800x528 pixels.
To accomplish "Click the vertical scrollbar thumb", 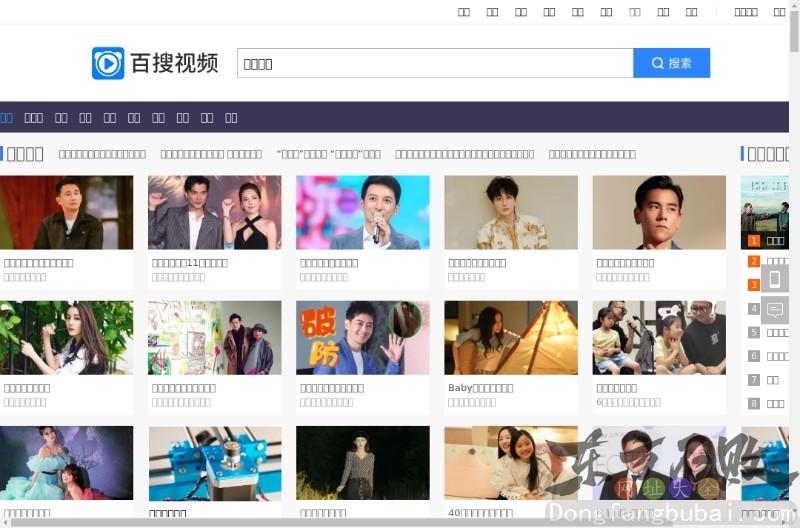I will 794,30.
